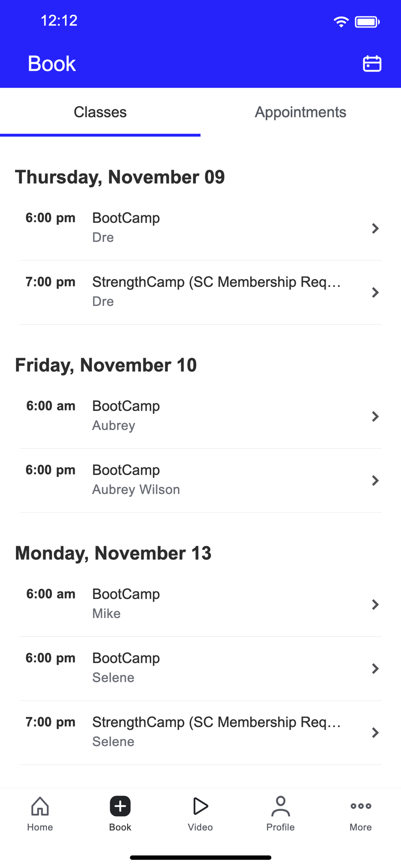Image resolution: width=401 pixels, height=868 pixels.
Task: Switch to the Appointments tab
Action: pos(300,112)
